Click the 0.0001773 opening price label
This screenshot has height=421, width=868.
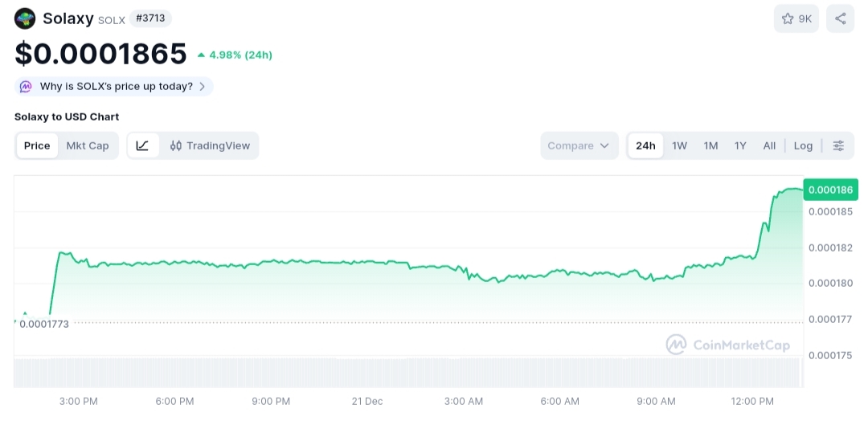(x=44, y=324)
